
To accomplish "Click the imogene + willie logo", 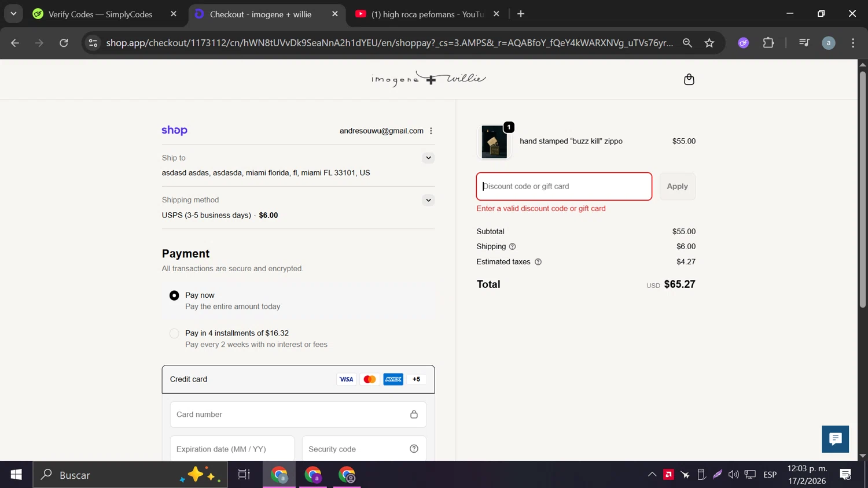I will (x=429, y=79).
